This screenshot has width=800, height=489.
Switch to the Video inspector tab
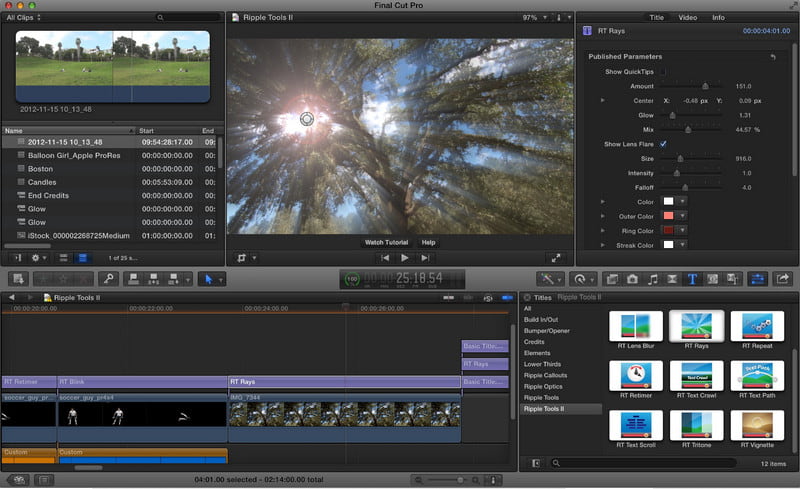(x=688, y=17)
